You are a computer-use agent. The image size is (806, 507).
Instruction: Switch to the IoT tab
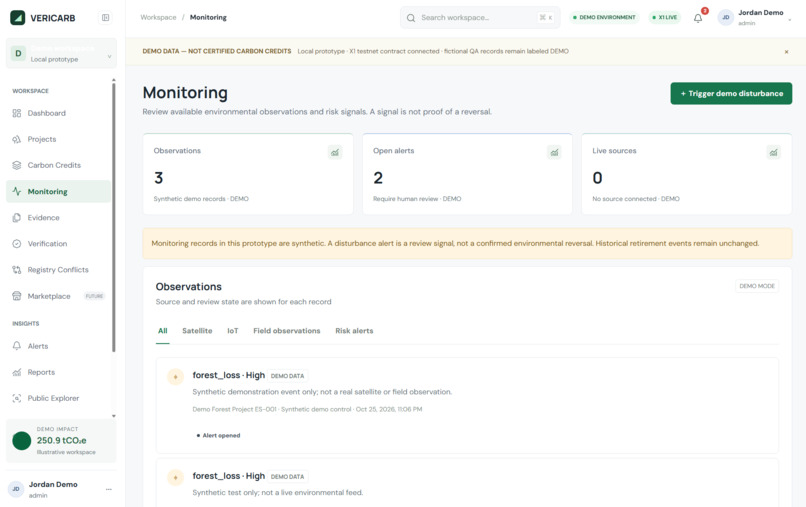(x=233, y=331)
